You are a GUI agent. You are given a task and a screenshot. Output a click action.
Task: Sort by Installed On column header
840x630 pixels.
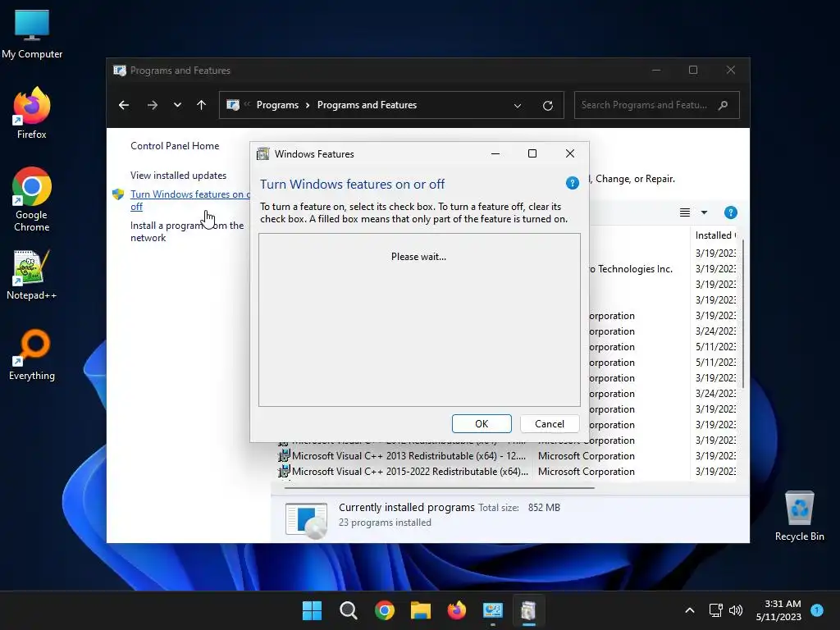(715, 235)
